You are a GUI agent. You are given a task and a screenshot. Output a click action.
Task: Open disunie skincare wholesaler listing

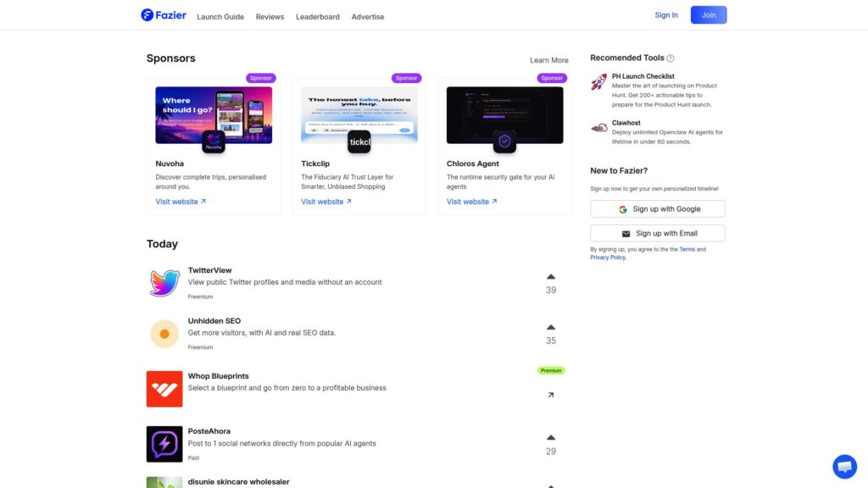pyautogui.click(x=238, y=482)
